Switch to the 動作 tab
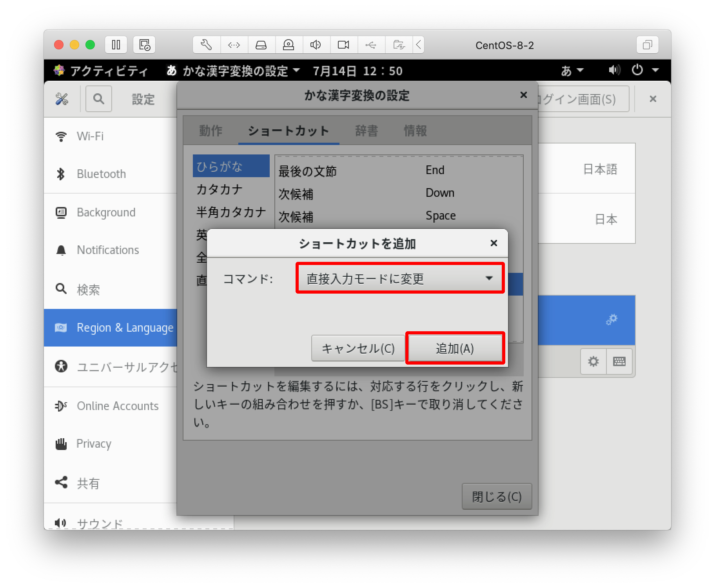The width and height of the screenshot is (715, 588). pyautogui.click(x=211, y=131)
